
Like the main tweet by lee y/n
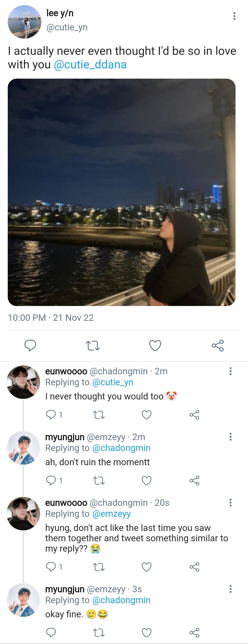pos(155,346)
